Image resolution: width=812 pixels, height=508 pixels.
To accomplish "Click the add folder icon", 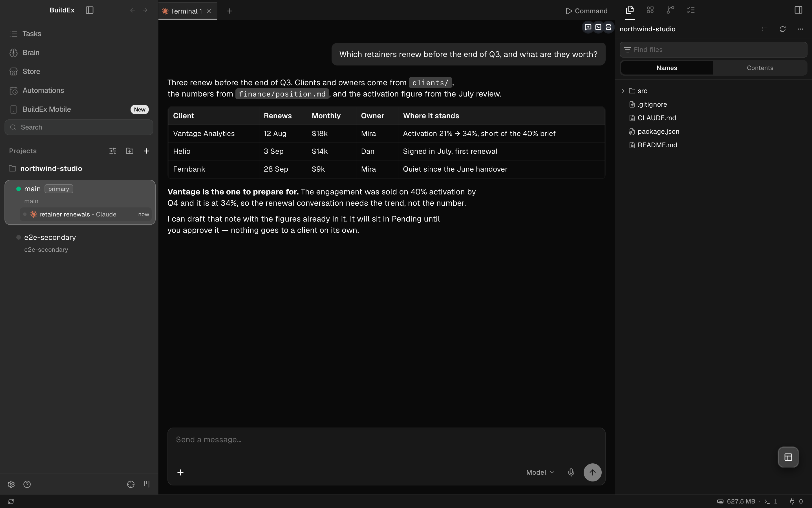I will (129, 151).
